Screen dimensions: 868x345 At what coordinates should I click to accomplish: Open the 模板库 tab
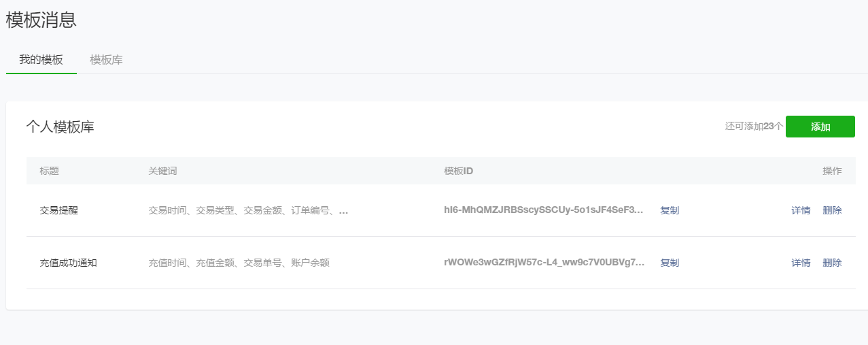point(106,60)
